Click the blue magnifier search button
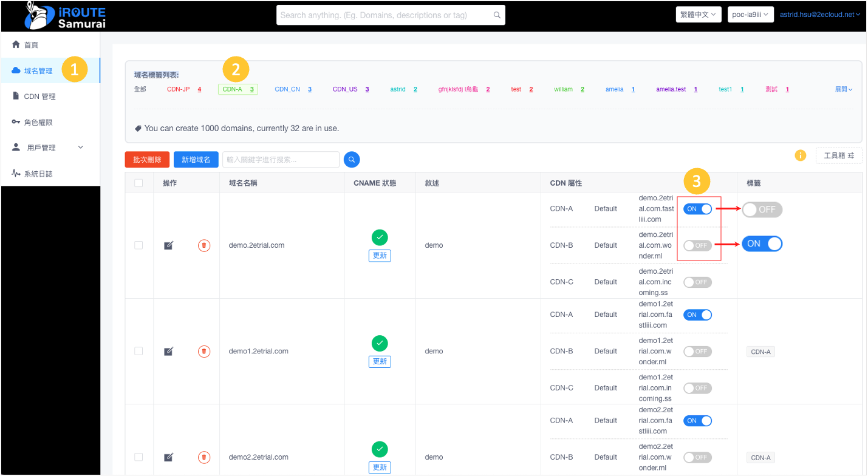 click(x=352, y=160)
